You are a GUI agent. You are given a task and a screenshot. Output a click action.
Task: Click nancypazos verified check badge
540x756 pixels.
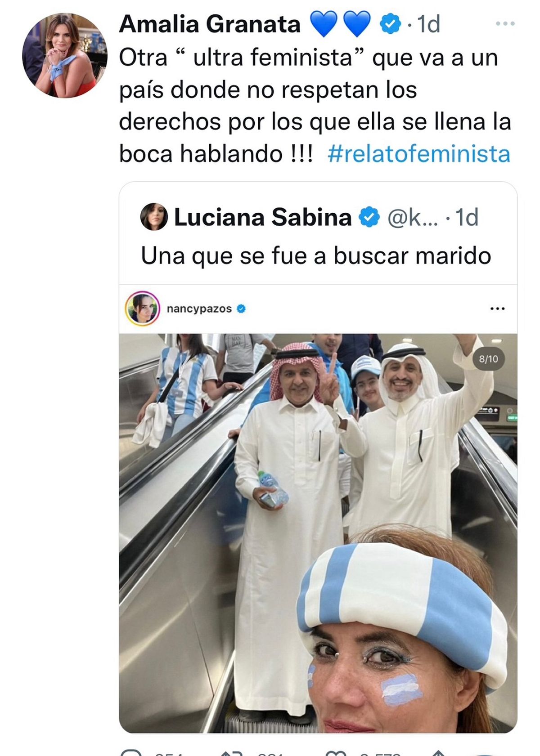[241, 309]
